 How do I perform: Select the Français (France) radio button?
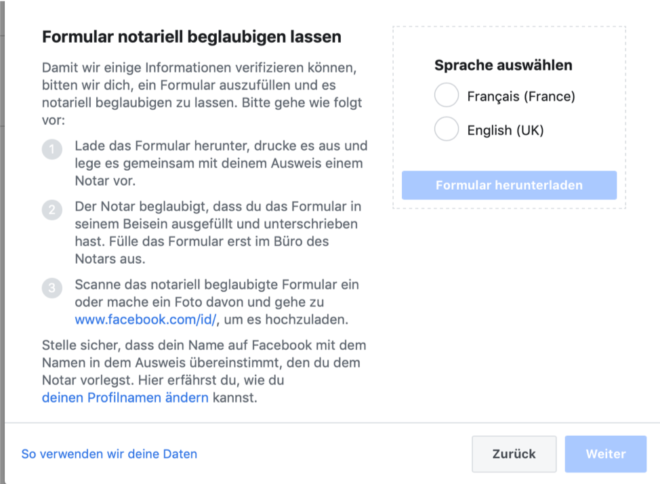pyautogui.click(x=446, y=95)
